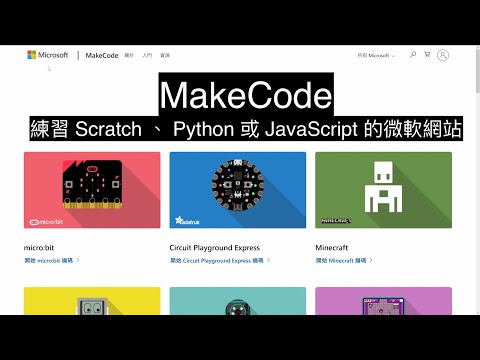Open the account profile icon
Image resolution: width=480 pixels, height=360 pixels.
pos(443,55)
